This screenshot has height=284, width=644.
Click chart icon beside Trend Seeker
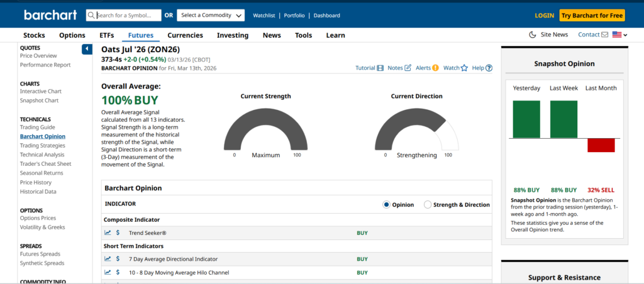[108, 232]
